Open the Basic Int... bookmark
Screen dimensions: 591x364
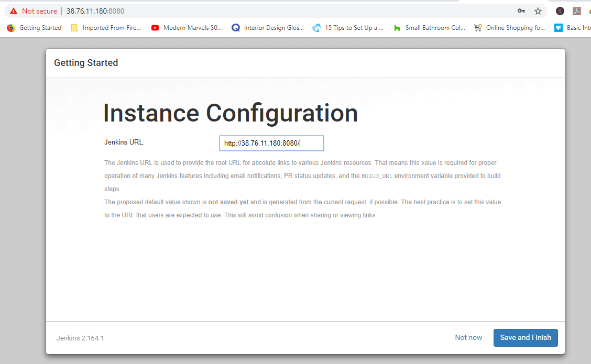coord(573,28)
